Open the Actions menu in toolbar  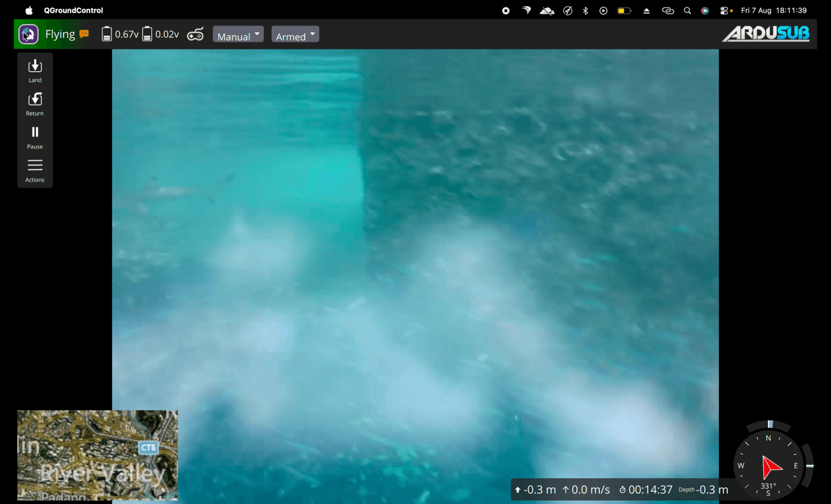35,170
